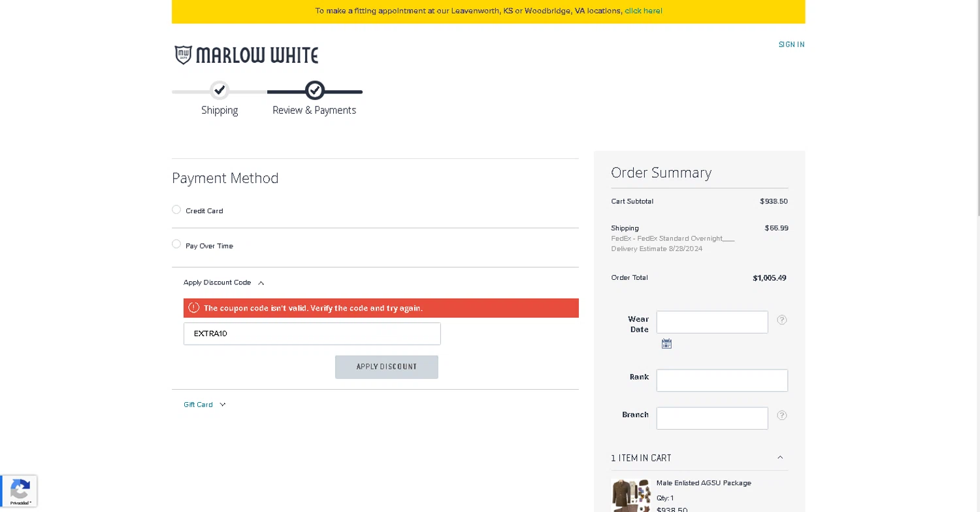Click the Marlow White logo

tap(246, 55)
